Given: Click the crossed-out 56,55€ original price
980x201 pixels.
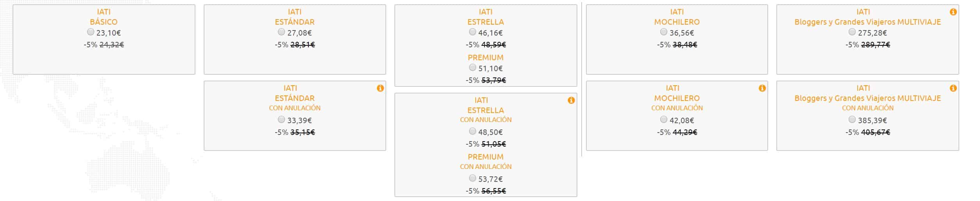Looking at the screenshot, I should tap(494, 191).
